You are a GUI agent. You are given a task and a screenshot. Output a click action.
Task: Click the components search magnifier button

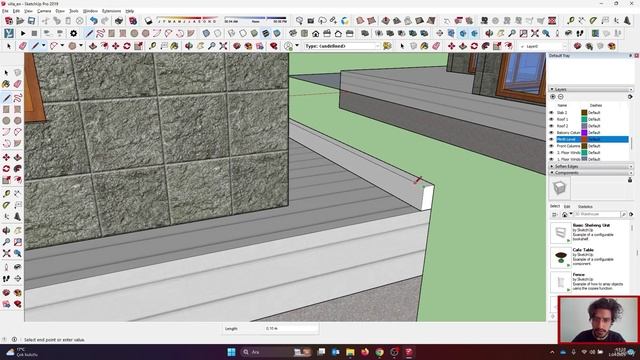coord(623,214)
